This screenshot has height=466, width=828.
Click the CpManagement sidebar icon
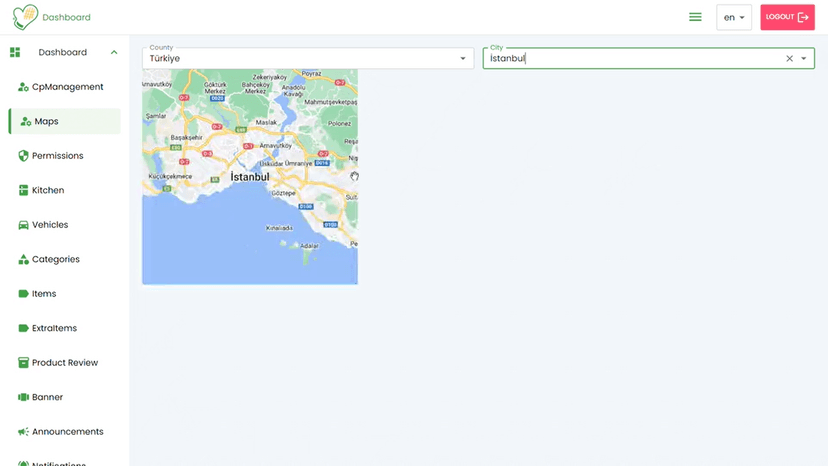[x=23, y=87]
